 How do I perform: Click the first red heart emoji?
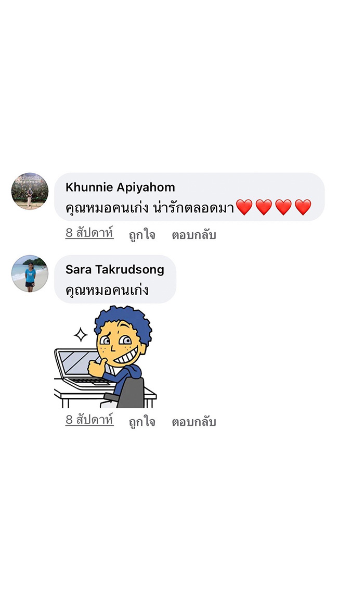tap(244, 207)
